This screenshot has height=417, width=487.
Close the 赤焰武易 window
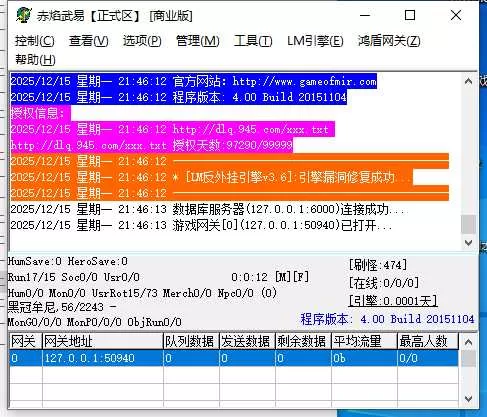tap(456, 15)
